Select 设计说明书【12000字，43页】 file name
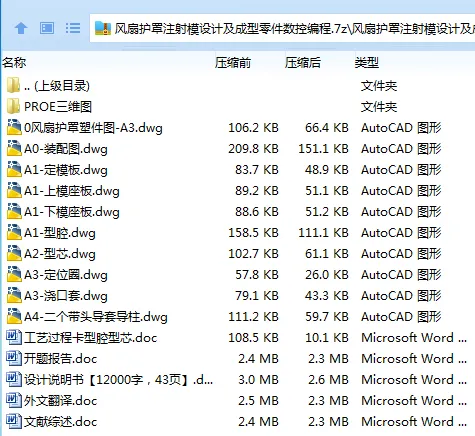The image size is (475, 436). [x=118, y=380]
